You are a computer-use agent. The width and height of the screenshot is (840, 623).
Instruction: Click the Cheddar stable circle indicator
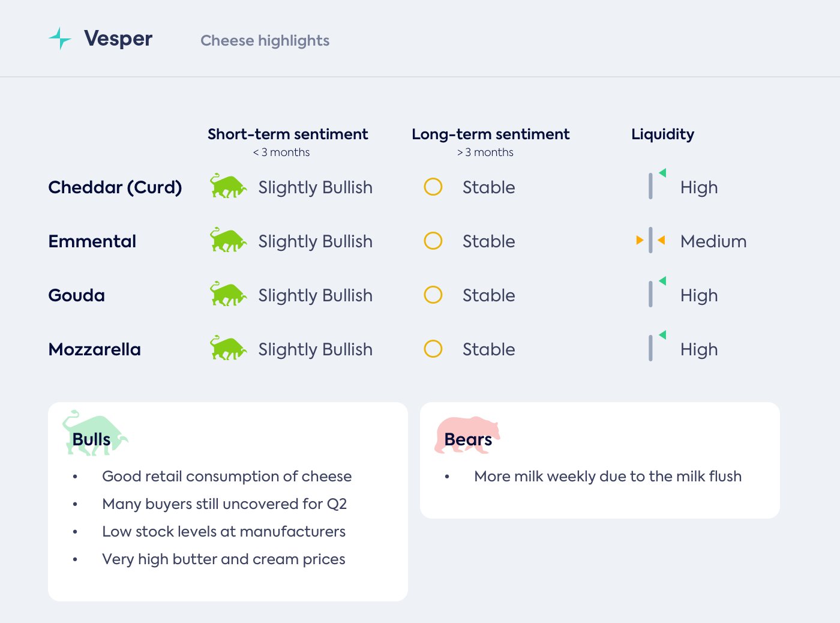(x=433, y=187)
